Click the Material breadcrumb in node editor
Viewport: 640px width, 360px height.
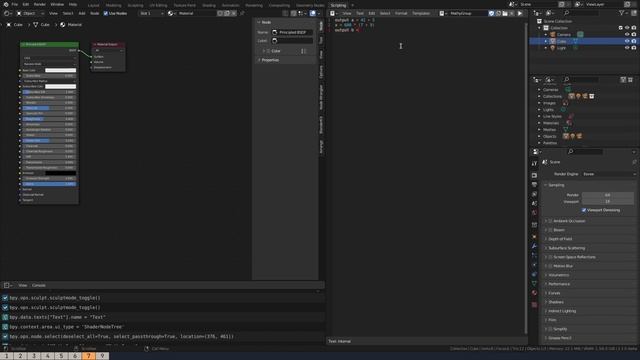71,25
